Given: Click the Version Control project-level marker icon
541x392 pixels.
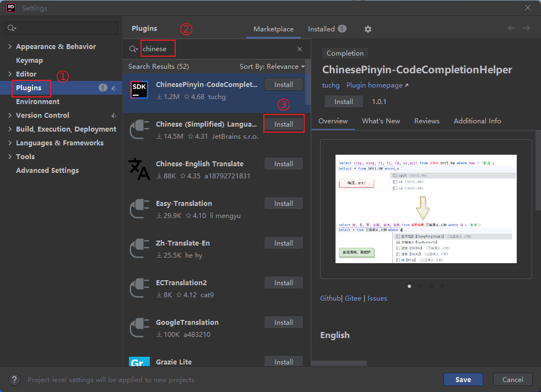Looking at the screenshot, I should (114, 116).
